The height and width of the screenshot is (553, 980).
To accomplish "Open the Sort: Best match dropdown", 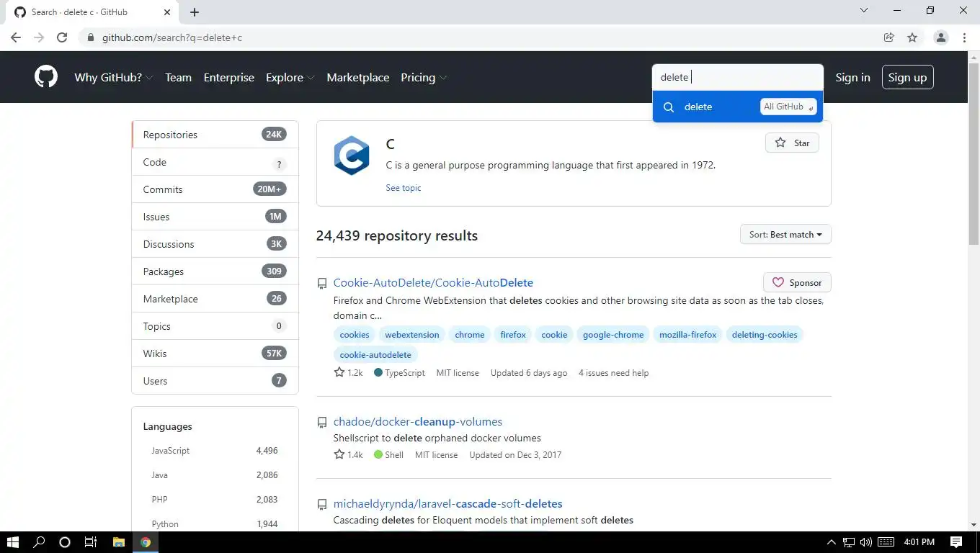I will click(x=785, y=235).
